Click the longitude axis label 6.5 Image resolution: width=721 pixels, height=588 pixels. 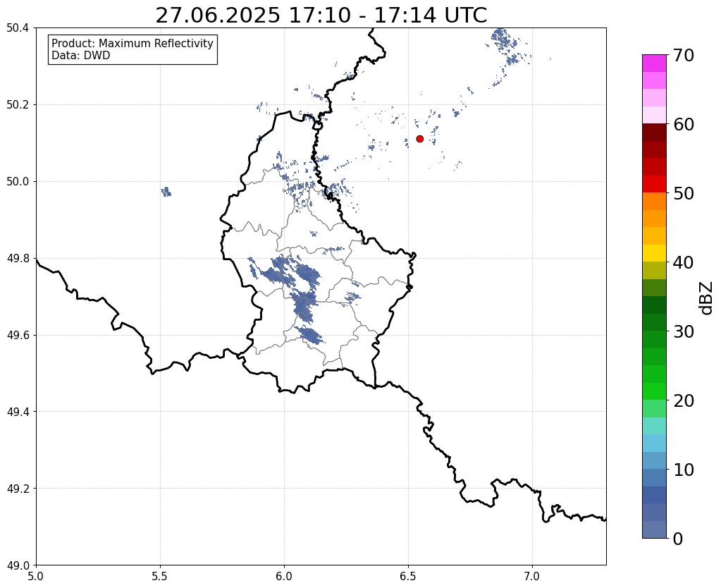(408, 576)
